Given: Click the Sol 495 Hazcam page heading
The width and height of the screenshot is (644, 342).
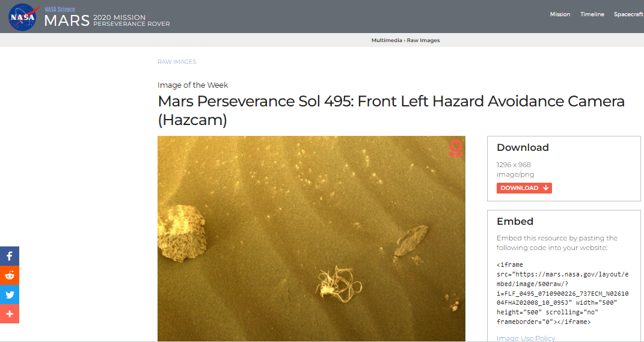Looking at the screenshot, I should [x=391, y=111].
